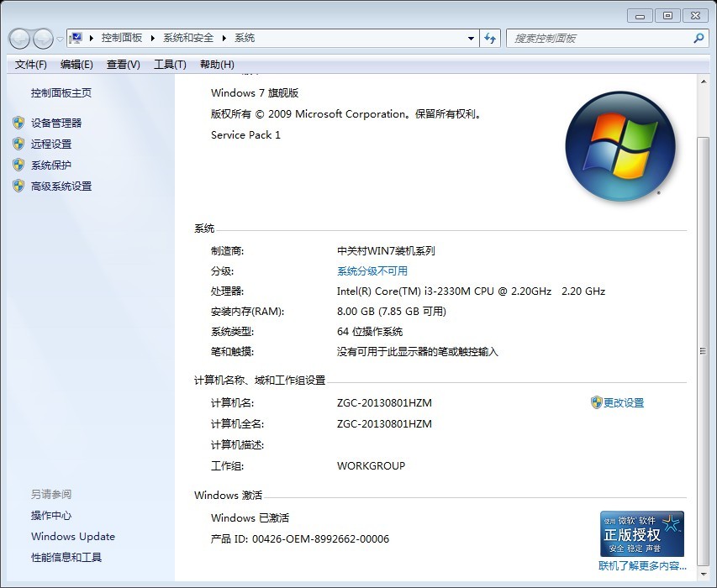
Task: Click the Back navigation arrow button
Action: pyautogui.click(x=19, y=39)
